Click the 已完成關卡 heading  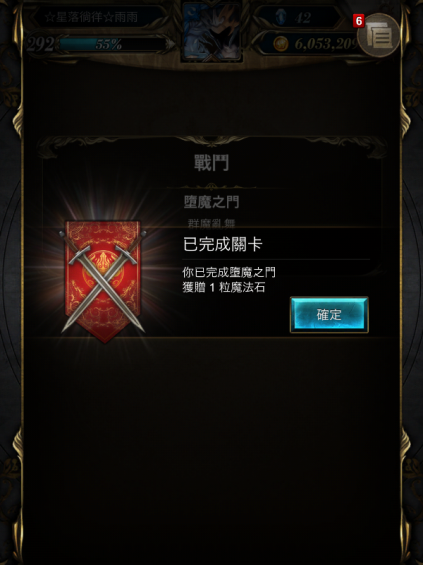pos(223,244)
